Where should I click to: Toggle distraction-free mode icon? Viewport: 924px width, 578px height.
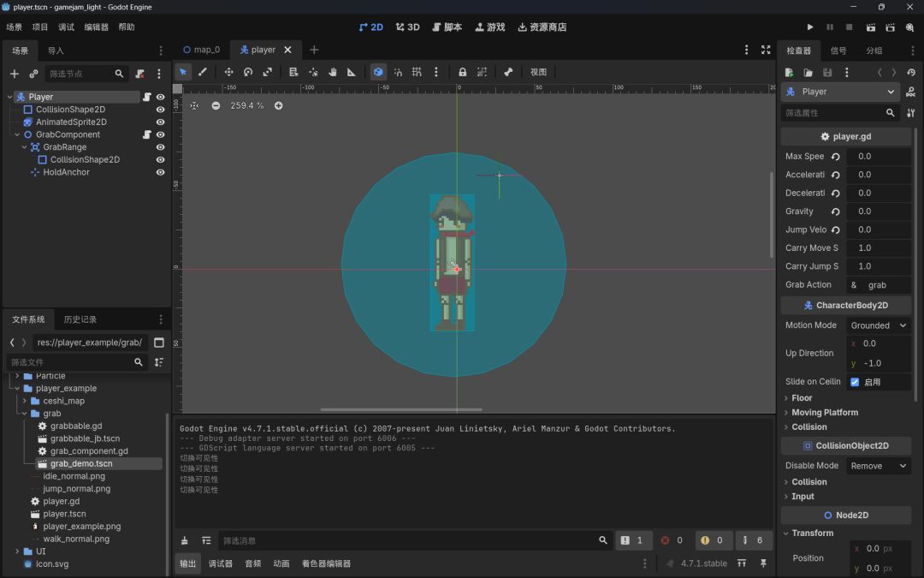point(766,51)
